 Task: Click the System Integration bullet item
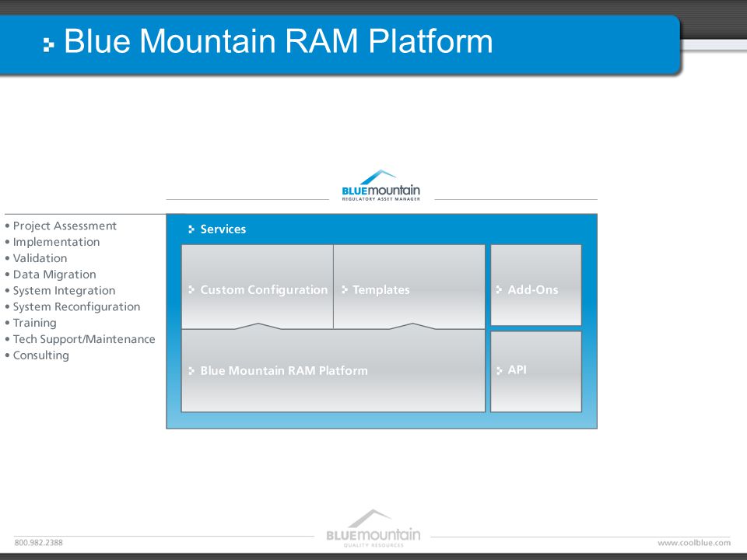pos(60,290)
